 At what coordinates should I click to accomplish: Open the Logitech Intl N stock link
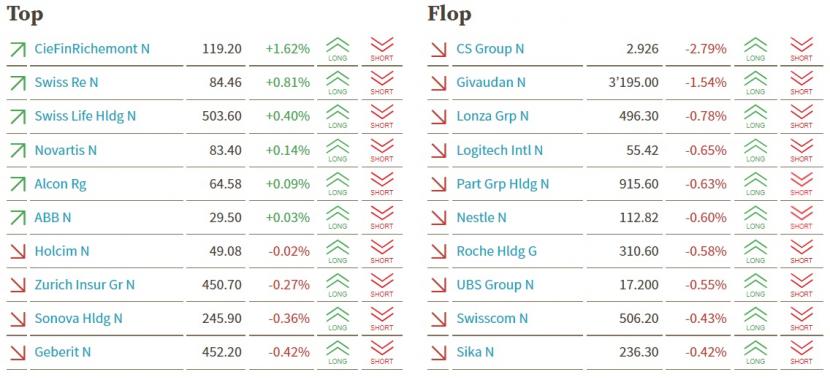pos(500,150)
